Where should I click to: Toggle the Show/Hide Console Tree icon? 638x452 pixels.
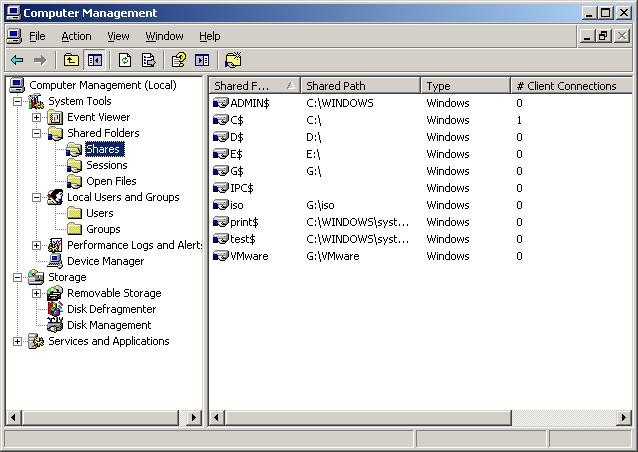[94, 60]
